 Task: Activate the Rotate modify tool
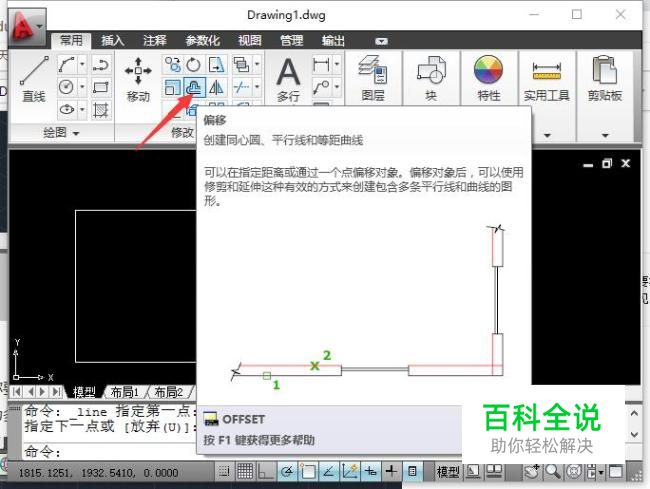[194, 65]
